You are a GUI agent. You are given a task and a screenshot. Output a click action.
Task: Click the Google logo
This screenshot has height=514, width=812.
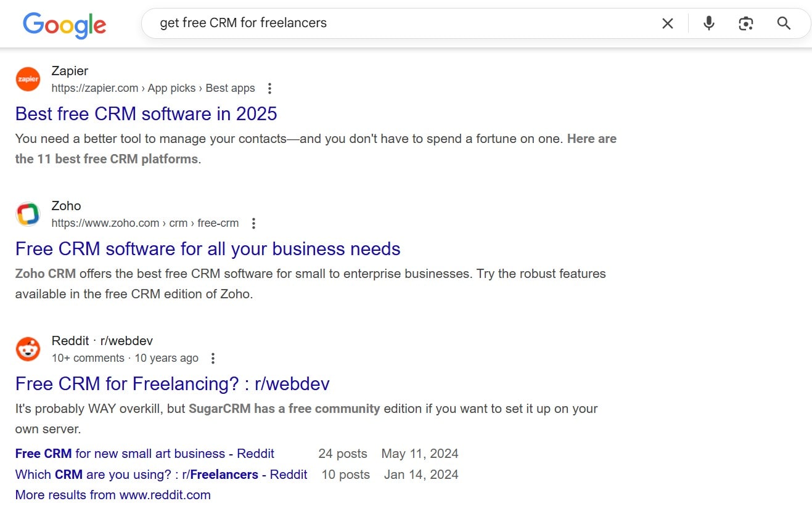pos(65,25)
